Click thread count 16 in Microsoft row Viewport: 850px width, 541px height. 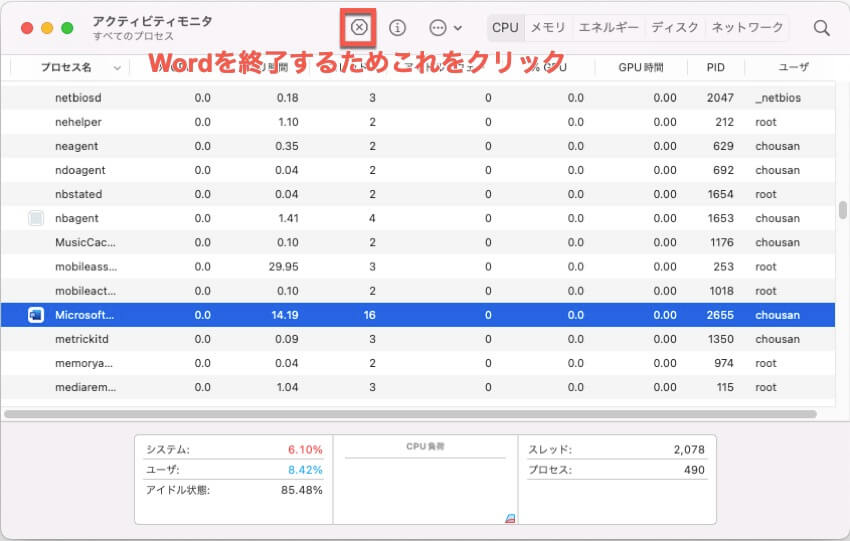(370, 315)
